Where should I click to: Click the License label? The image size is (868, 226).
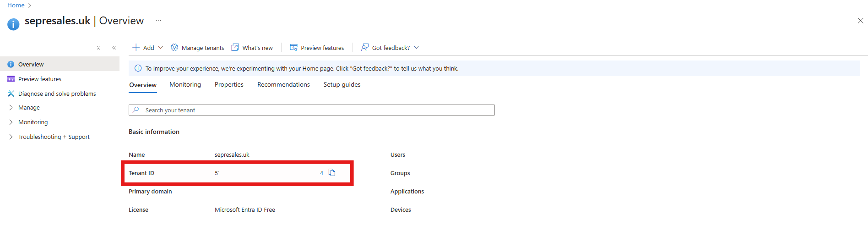tap(138, 210)
